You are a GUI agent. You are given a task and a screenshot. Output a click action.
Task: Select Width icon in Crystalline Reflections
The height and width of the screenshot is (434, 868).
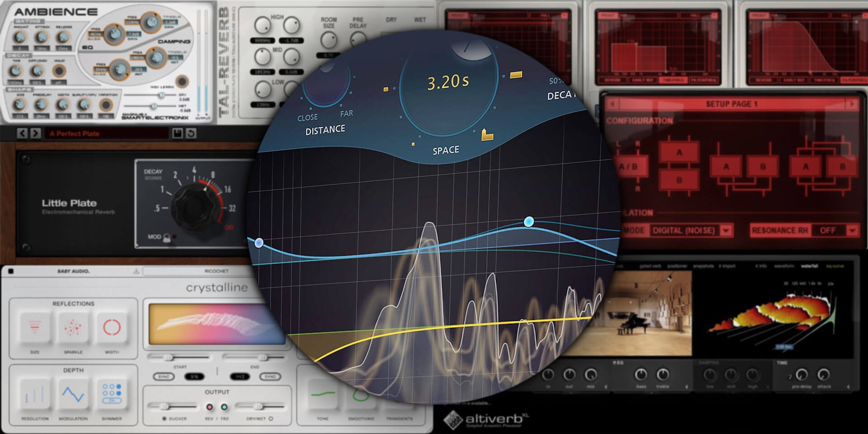click(x=112, y=327)
